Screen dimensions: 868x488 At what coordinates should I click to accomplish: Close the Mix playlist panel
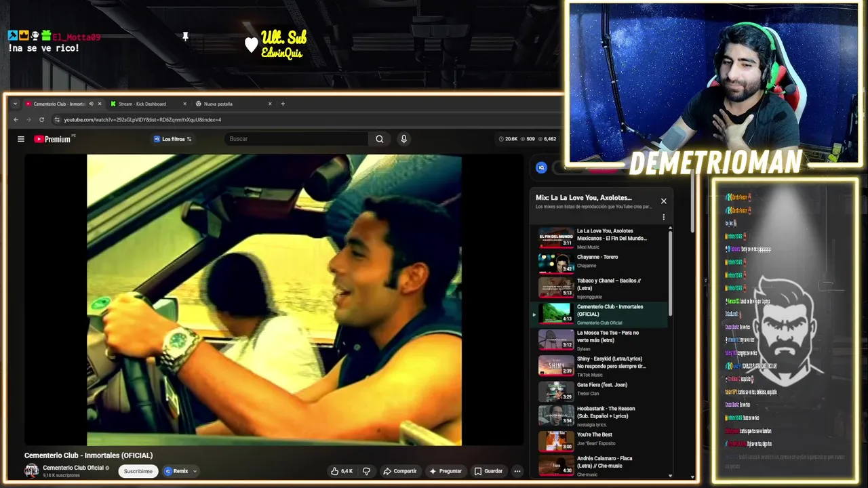(x=664, y=201)
